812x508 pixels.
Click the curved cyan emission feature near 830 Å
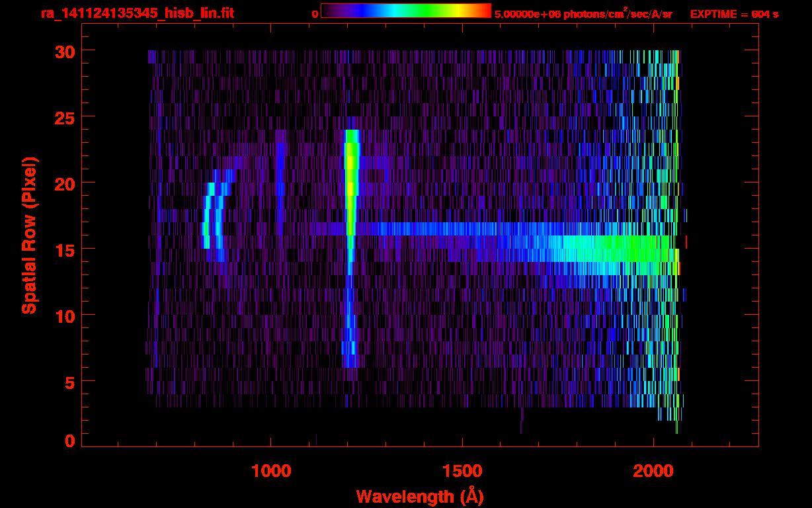pos(208,215)
